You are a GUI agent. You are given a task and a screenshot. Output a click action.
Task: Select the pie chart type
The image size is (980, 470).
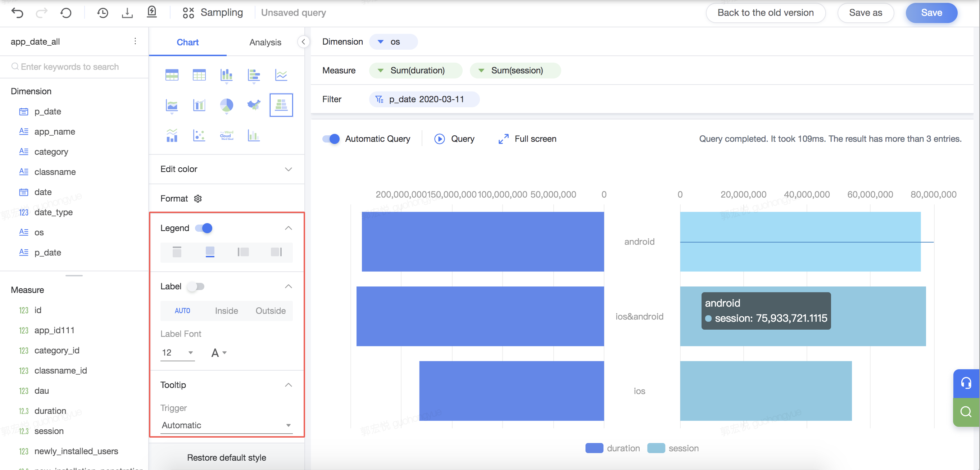pos(227,105)
